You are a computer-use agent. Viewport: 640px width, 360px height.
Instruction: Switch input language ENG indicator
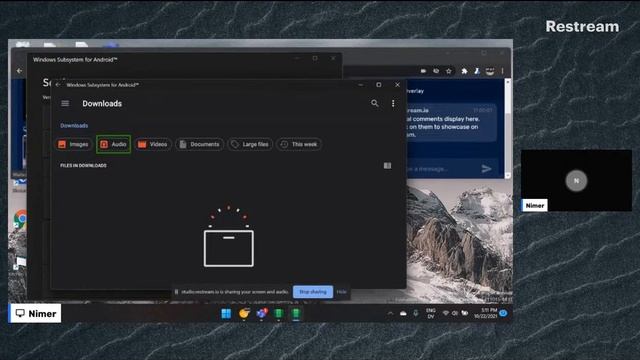[x=431, y=313]
